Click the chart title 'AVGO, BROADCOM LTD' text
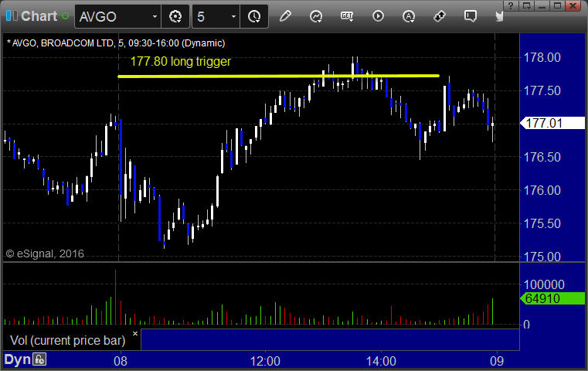The height and width of the screenshot is (371, 588). [x=63, y=43]
